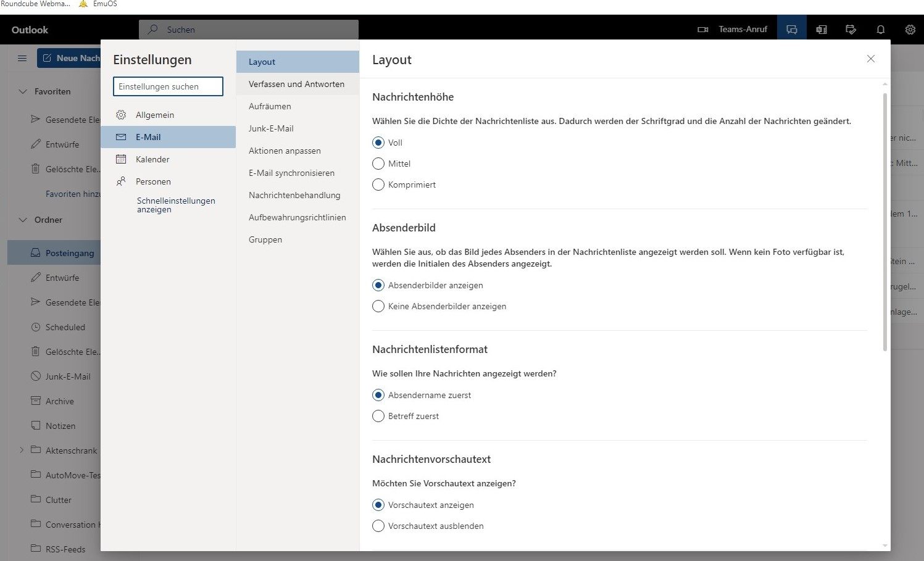Open the Aufräumen settings
The image size is (924, 561).
tap(298, 106)
